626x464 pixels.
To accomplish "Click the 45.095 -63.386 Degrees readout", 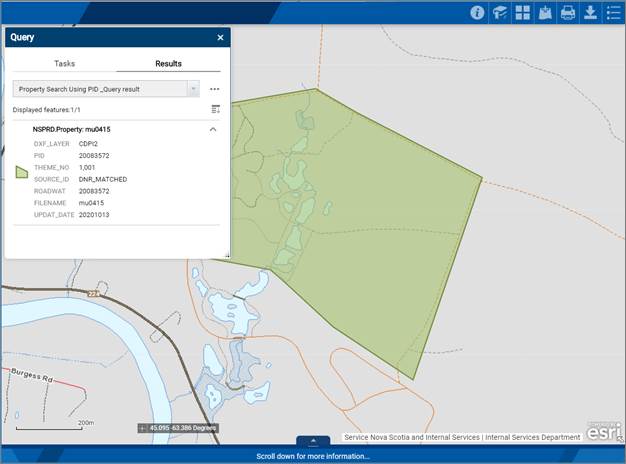I will (183, 428).
